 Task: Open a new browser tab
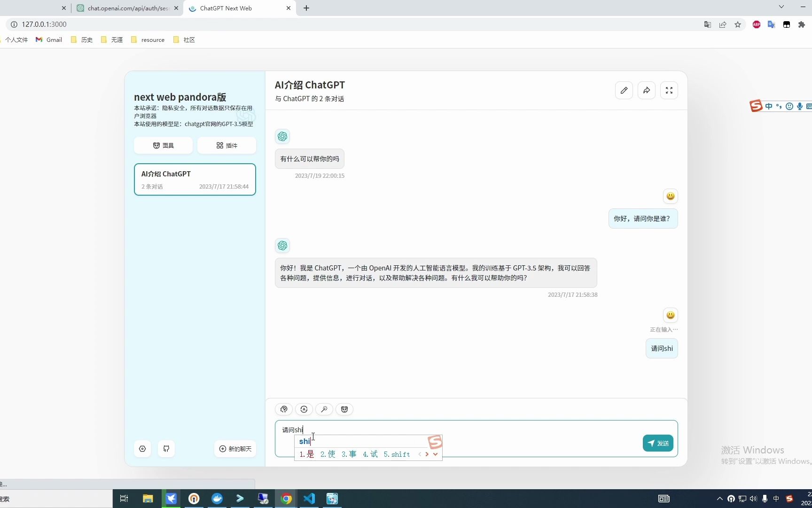point(306,8)
